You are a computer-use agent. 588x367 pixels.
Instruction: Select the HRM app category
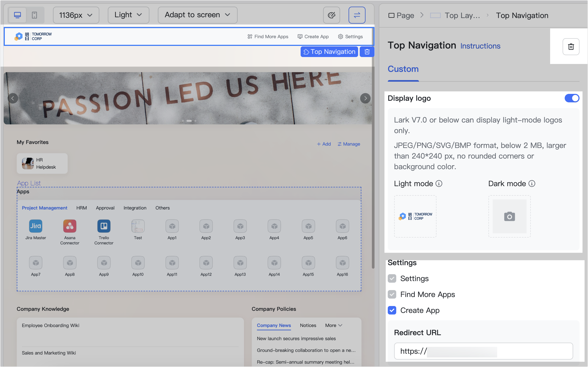coord(82,208)
